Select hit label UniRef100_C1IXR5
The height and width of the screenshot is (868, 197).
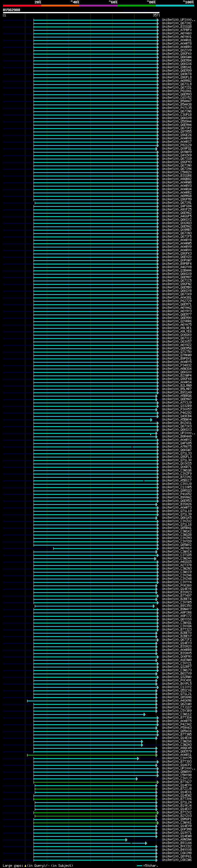pyautogui.click(x=177, y=487)
